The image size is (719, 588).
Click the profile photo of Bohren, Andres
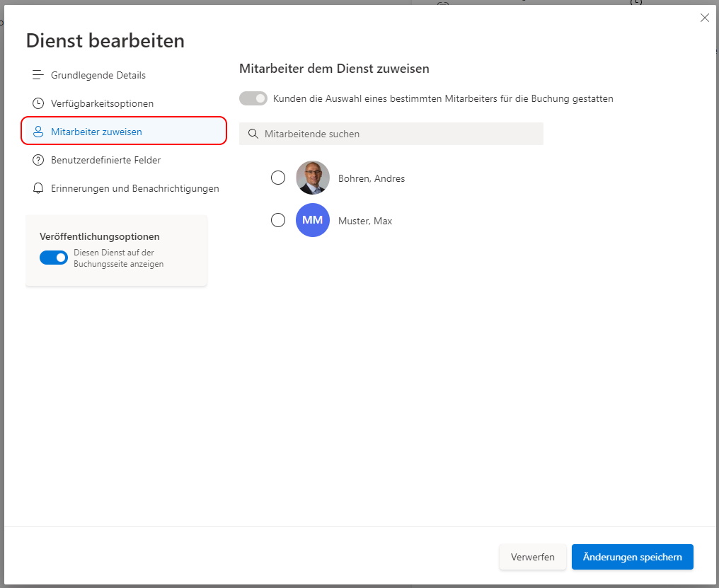pyautogui.click(x=313, y=178)
